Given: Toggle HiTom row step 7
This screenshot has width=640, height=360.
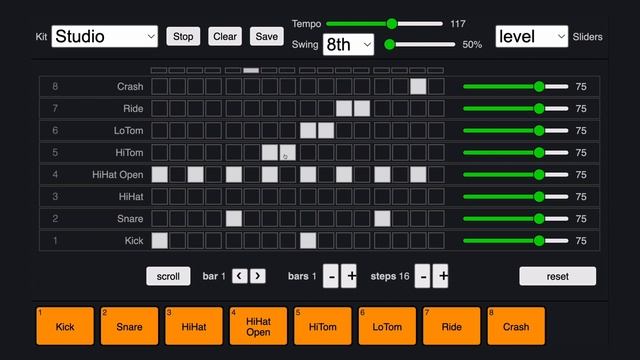Looking at the screenshot, I should (270, 153).
